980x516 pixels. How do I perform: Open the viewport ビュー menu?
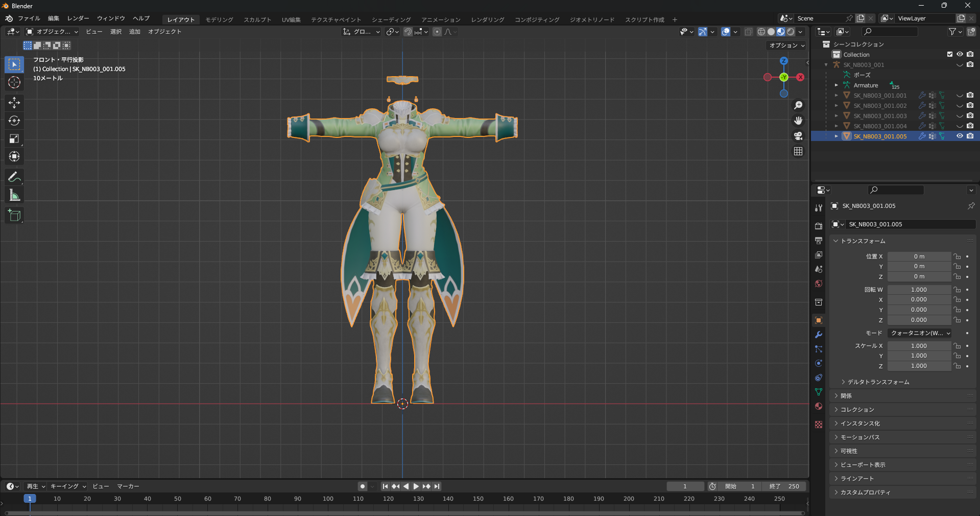tap(94, 32)
